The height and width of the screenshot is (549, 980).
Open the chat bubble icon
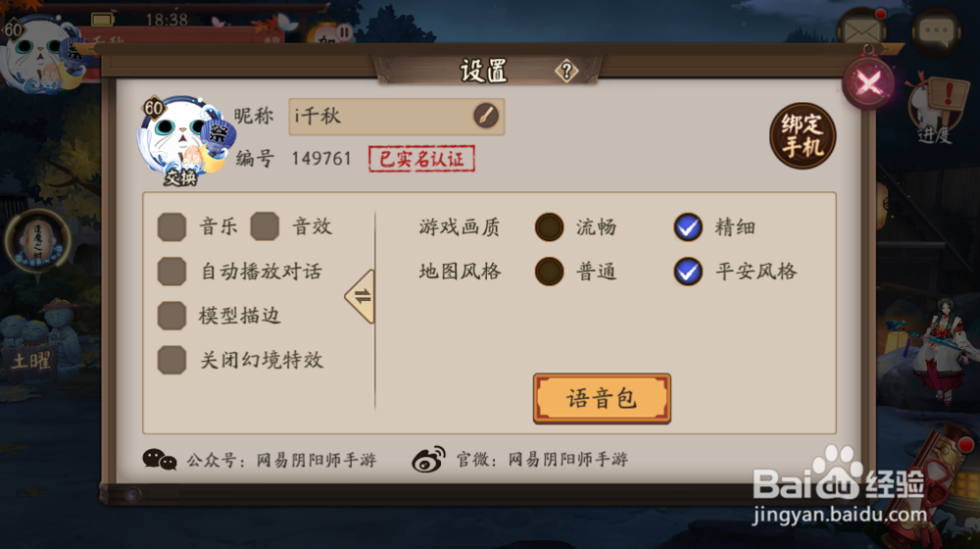tap(936, 31)
